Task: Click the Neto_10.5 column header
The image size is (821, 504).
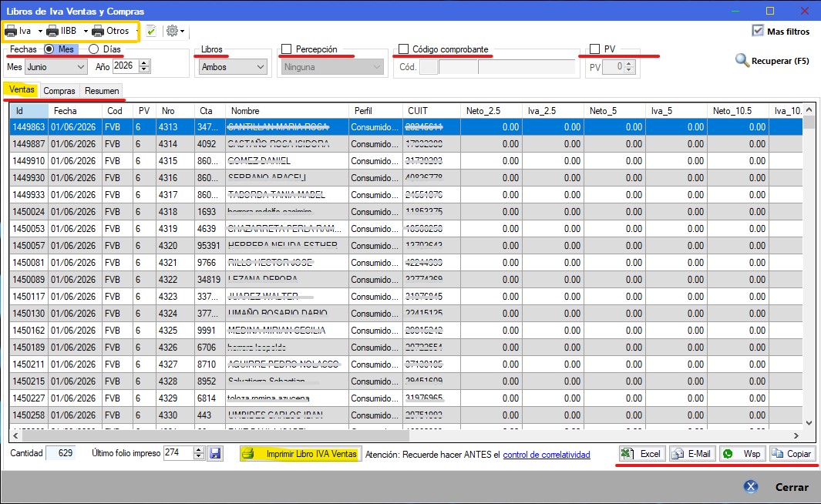Action: (738, 111)
